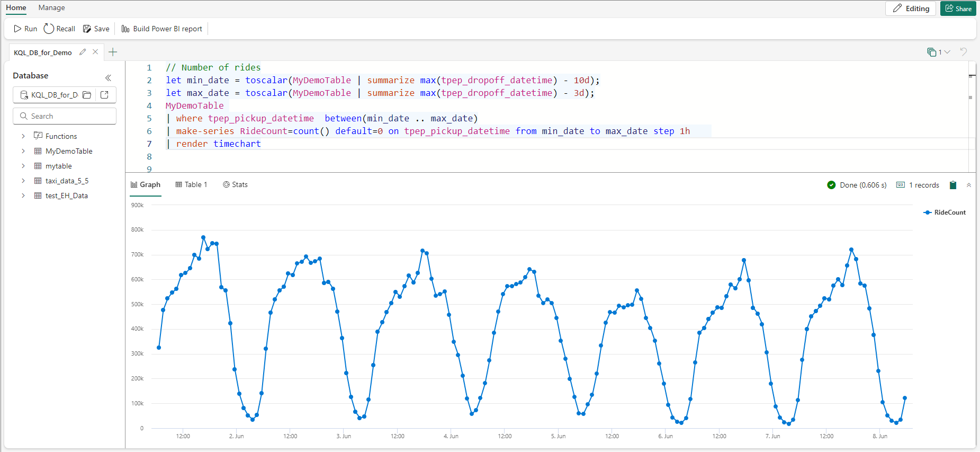Expand the MyDemoTable tree node
Image resolution: width=980 pixels, height=452 pixels.
(23, 151)
